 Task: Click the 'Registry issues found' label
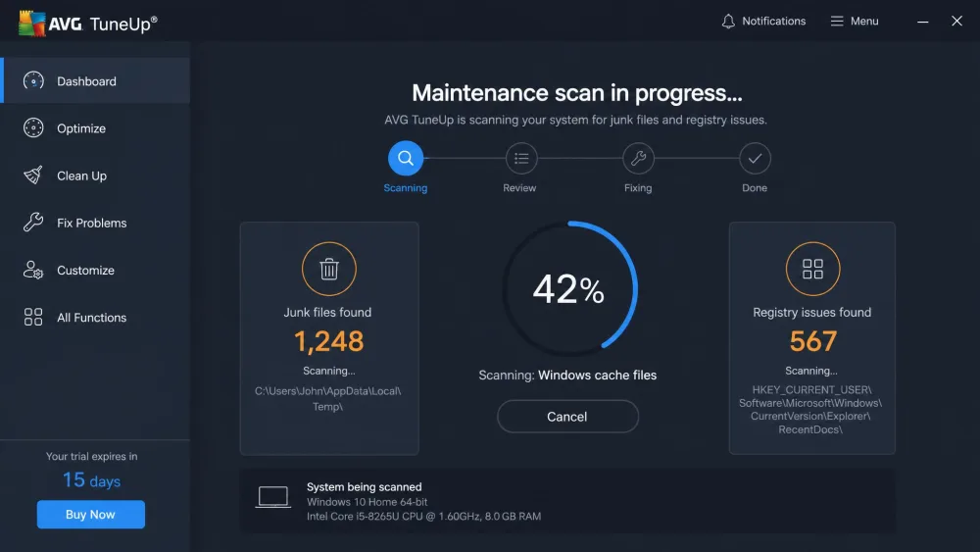tap(811, 312)
